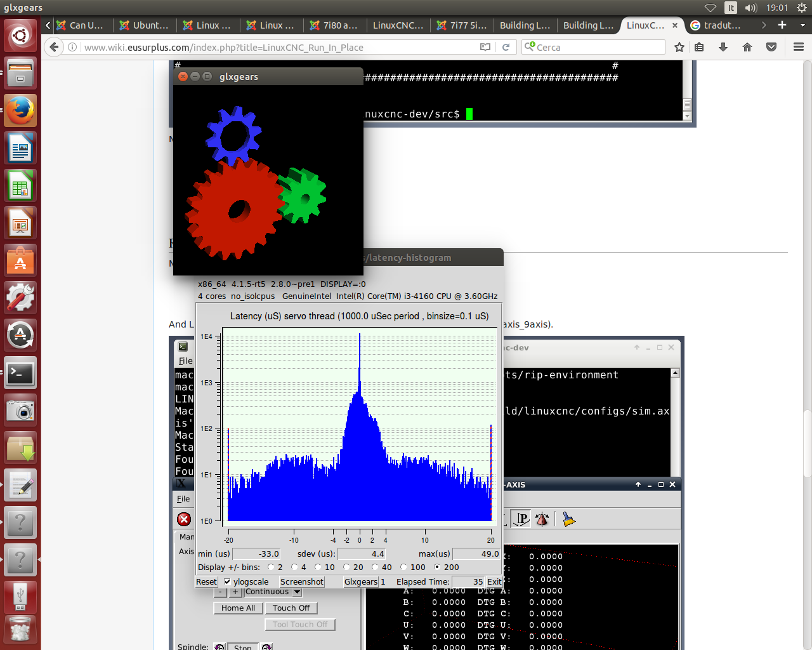812x650 pixels.
Task: Open Ubuntu Software center from the launcher
Action: point(20,260)
